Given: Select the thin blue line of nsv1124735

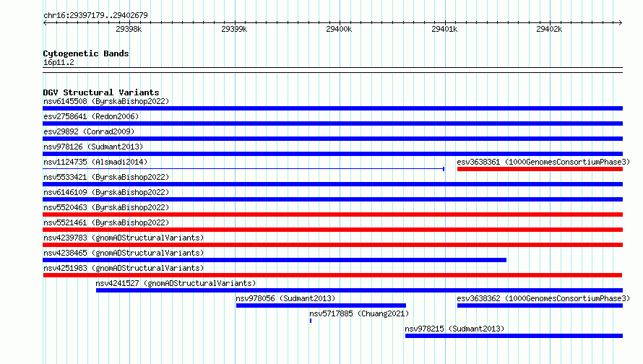Looking at the screenshot, I should point(243,169).
